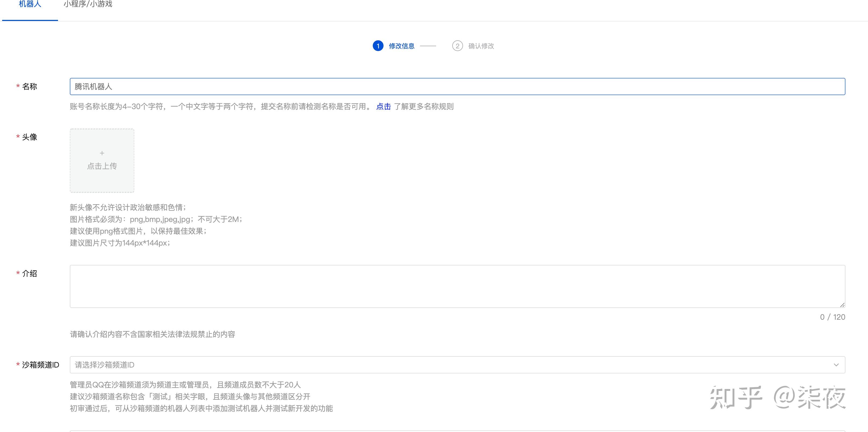Switch to the 机器人 tab
The image size is (868, 432).
30,4
